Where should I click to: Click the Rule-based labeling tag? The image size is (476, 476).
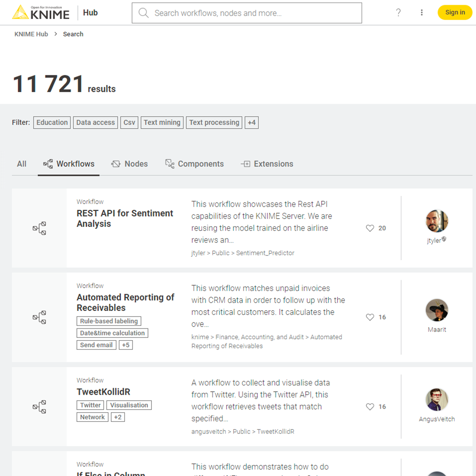click(x=109, y=321)
